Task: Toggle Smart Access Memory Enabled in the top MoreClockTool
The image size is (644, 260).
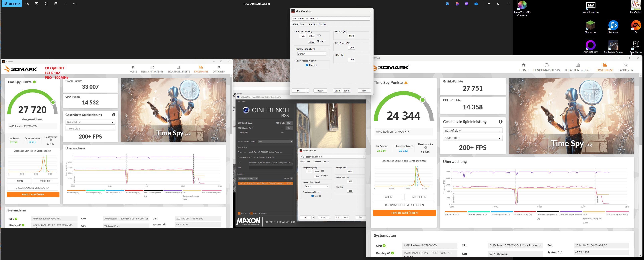Action: coord(307,65)
